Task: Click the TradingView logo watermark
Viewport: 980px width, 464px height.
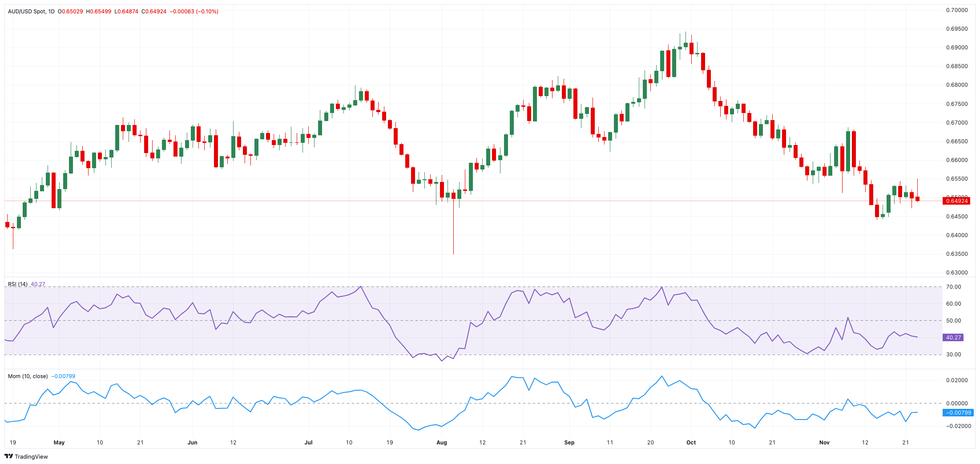Action: point(27,456)
